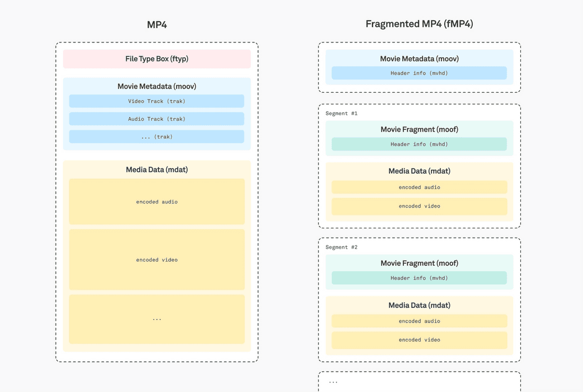The width and height of the screenshot is (583, 392).
Task: Expand the bottom ellipsis segment in fMP4
Action: 419,381
